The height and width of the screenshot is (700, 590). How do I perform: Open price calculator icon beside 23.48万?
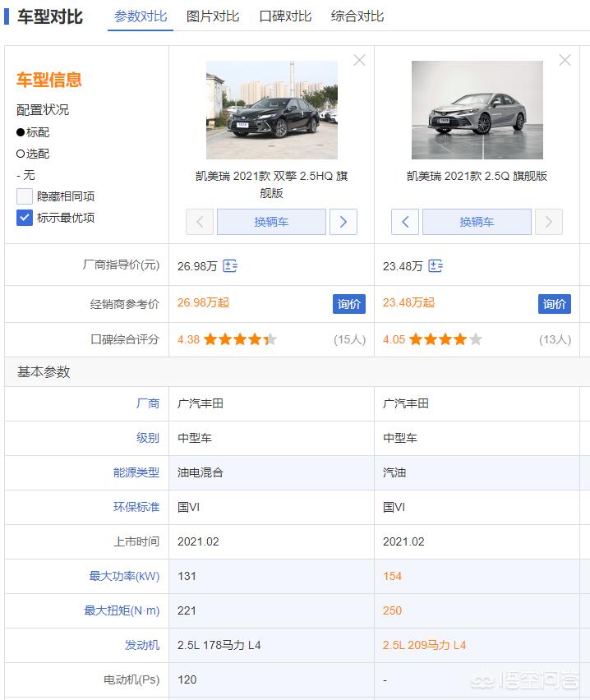(x=436, y=266)
